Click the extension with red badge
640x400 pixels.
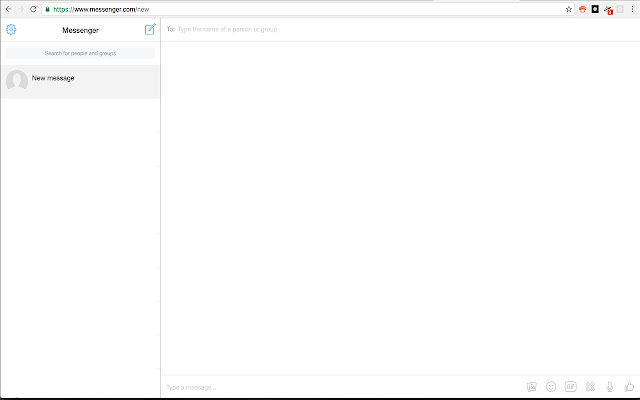[x=608, y=10]
